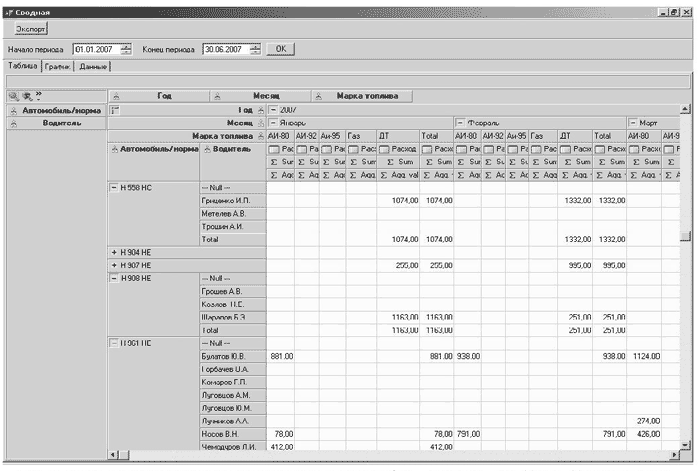Image resolution: width=700 pixels, height=471 pixels.
Task: Collapse the Январь month group
Action: point(273,123)
